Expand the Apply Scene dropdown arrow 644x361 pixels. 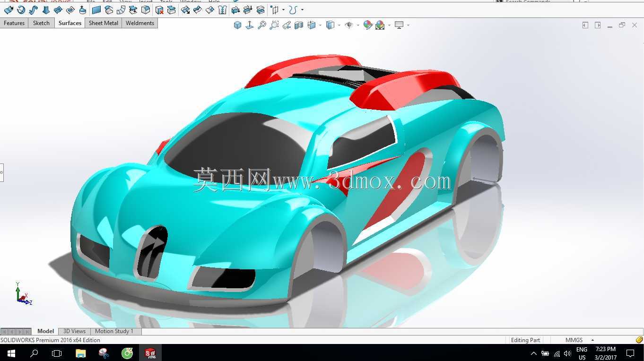coord(389,26)
